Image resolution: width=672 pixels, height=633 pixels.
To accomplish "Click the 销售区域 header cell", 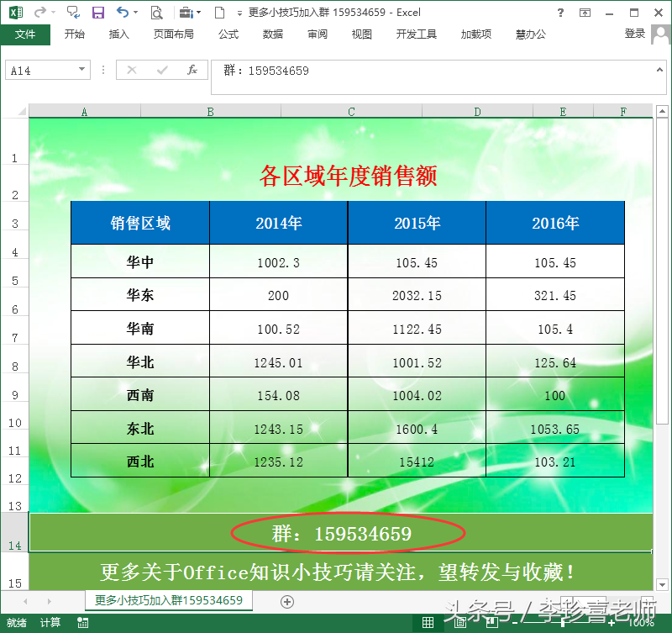I will [140, 223].
